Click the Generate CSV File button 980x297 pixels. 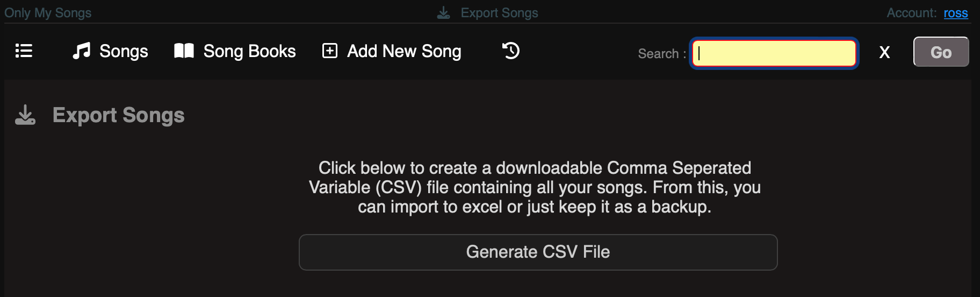[538, 252]
